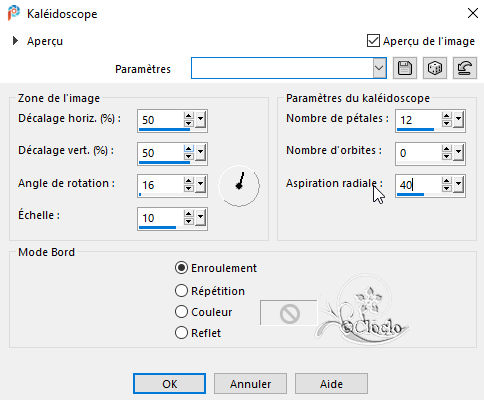Image resolution: width=484 pixels, height=400 pixels.
Task: Select the Répétition edge mode
Action: click(x=181, y=291)
